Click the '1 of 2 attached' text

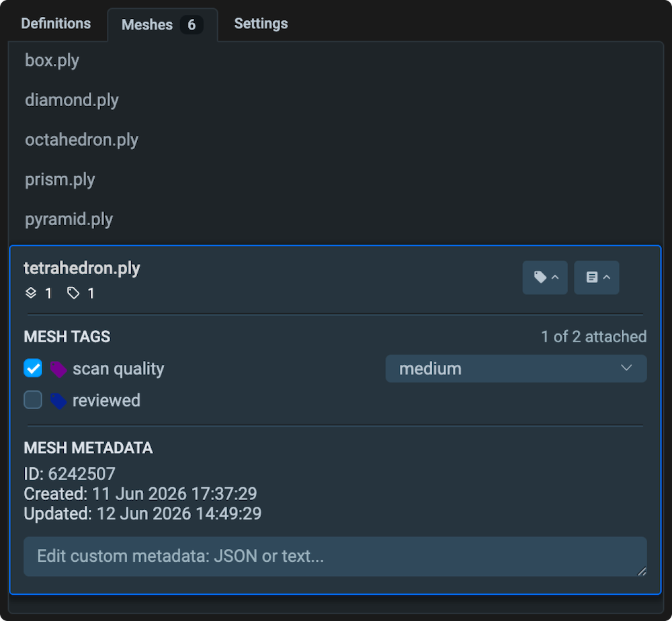coord(593,337)
